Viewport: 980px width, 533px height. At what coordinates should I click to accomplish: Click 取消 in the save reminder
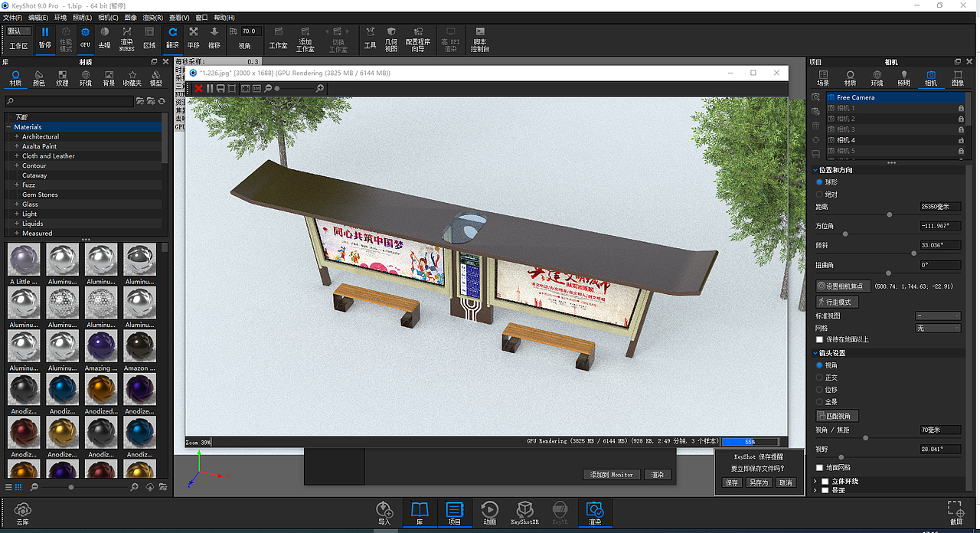click(x=785, y=482)
